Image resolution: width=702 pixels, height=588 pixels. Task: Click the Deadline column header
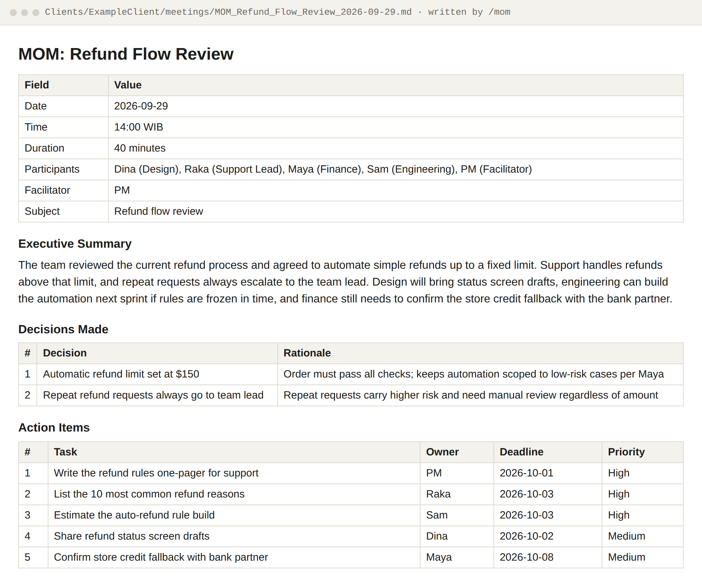click(x=548, y=452)
